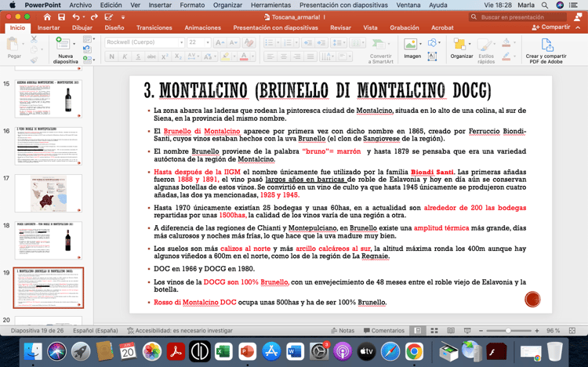Paste with the Pegar clipboard icon
The height and width of the screenshot is (367, 588).
(x=13, y=44)
